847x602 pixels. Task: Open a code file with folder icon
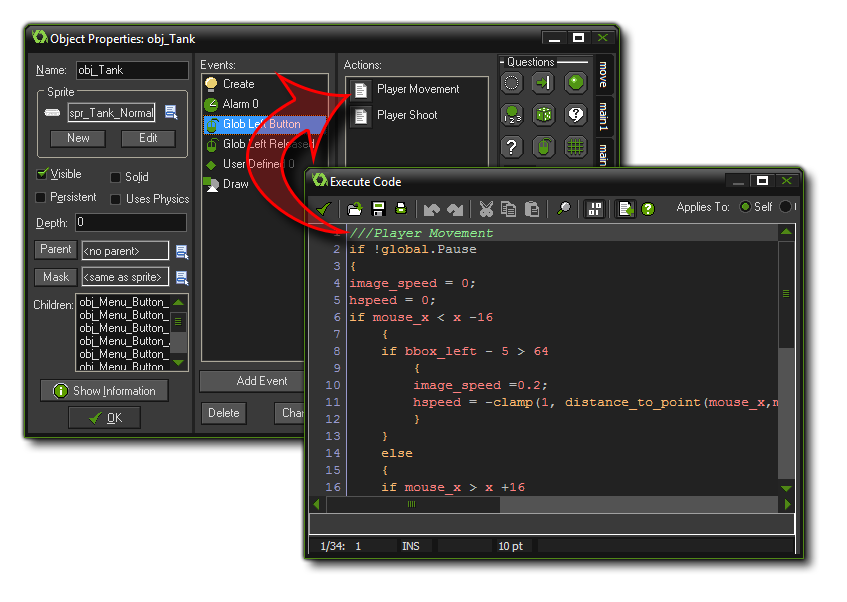(355, 209)
